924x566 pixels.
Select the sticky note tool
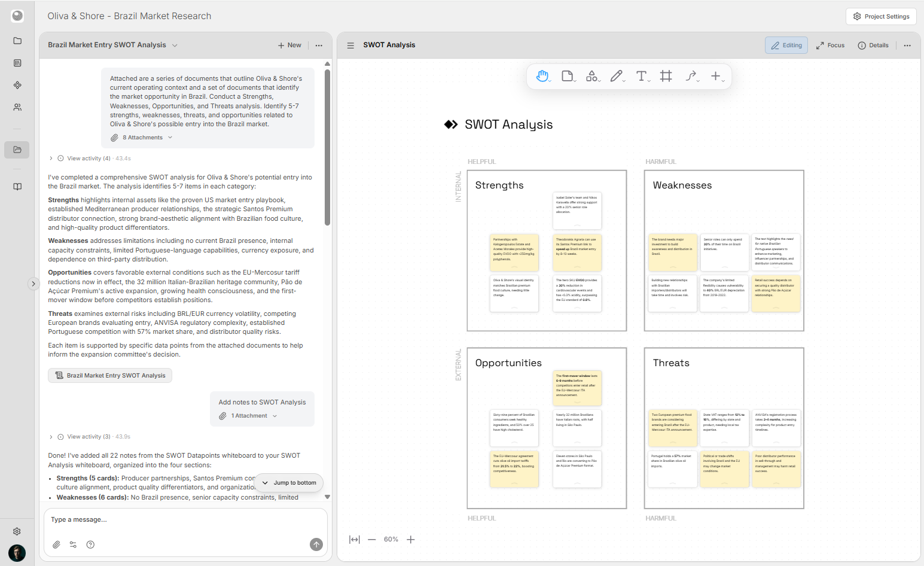tap(568, 76)
